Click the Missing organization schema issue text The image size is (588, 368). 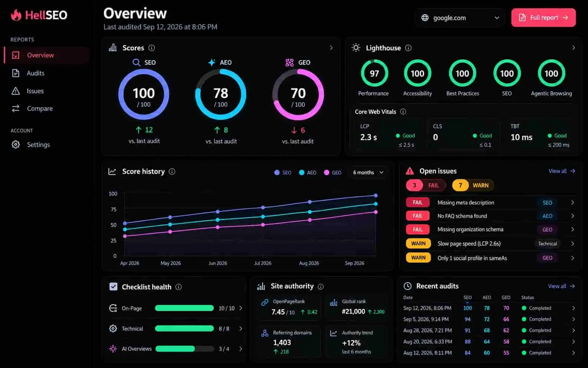pyautogui.click(x=470, y=229)
